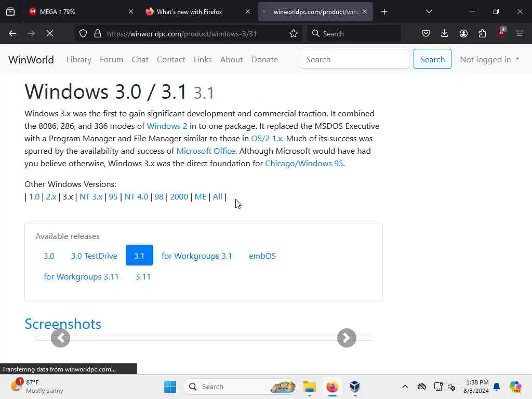This screenshot has height=399, width=532.
Task: Close the What's new with Firefox tab
Action: (248, 12)
